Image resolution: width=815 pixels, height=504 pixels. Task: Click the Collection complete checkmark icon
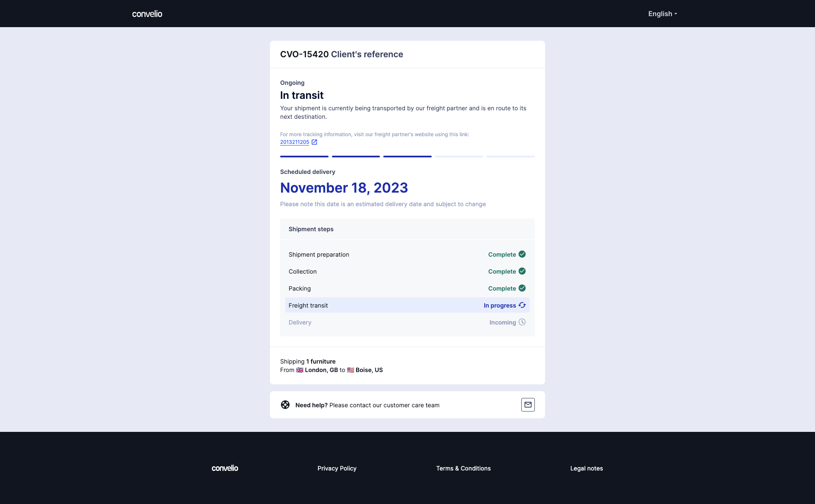point(522,271)
